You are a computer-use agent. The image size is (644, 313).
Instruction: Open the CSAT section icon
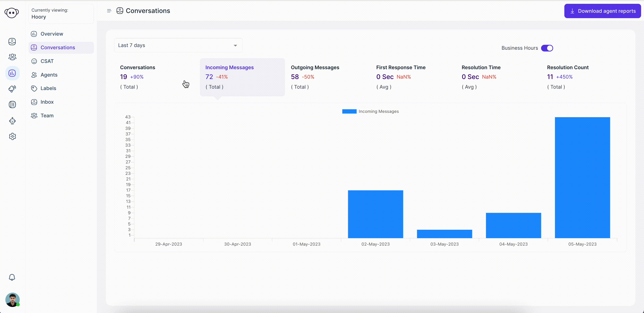(x=34, y=61)
